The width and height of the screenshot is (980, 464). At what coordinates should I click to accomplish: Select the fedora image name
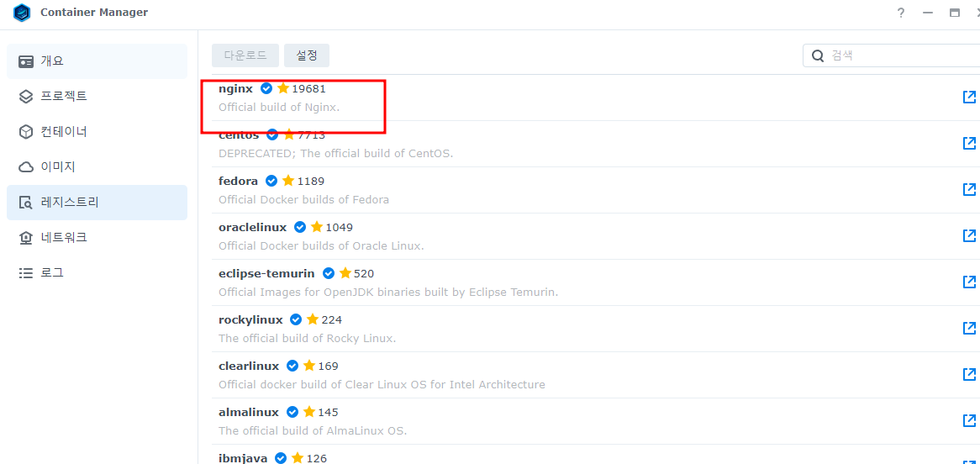click(x=238, y=181)
